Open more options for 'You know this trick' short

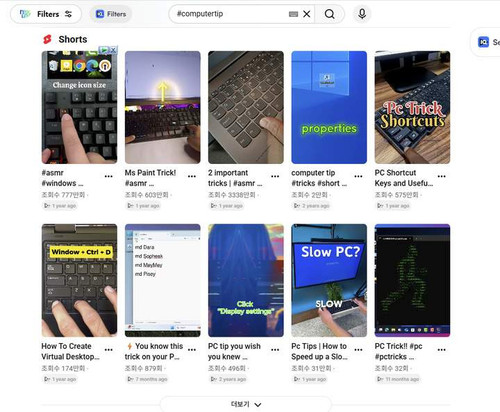pos(192,350)
